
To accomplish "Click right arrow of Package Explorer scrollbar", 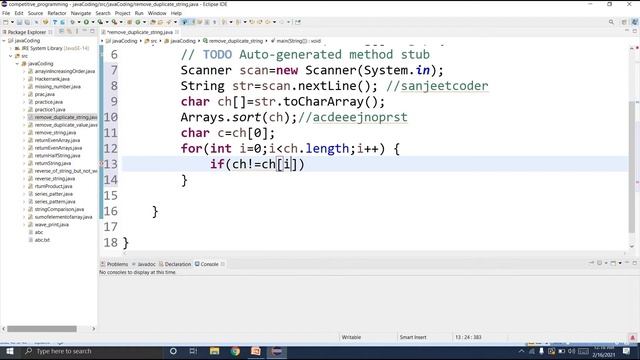I will 93,329.
